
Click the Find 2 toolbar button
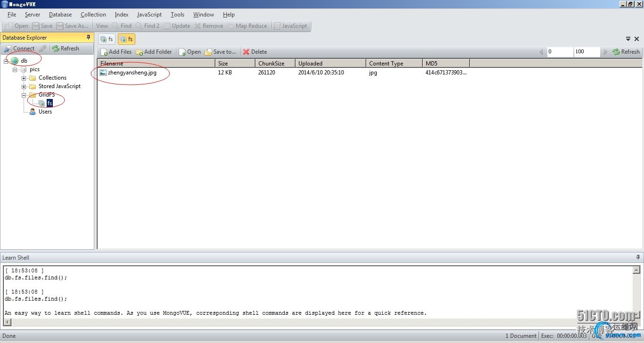pyautogui.click(x=148, y=26)
